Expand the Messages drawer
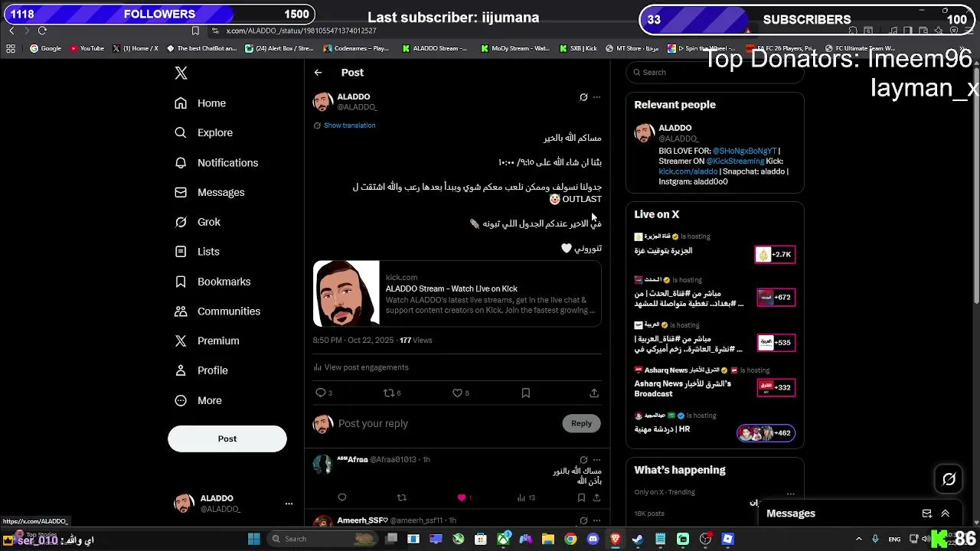This screenshot has width=980, height=551. (x=946, y=514)
